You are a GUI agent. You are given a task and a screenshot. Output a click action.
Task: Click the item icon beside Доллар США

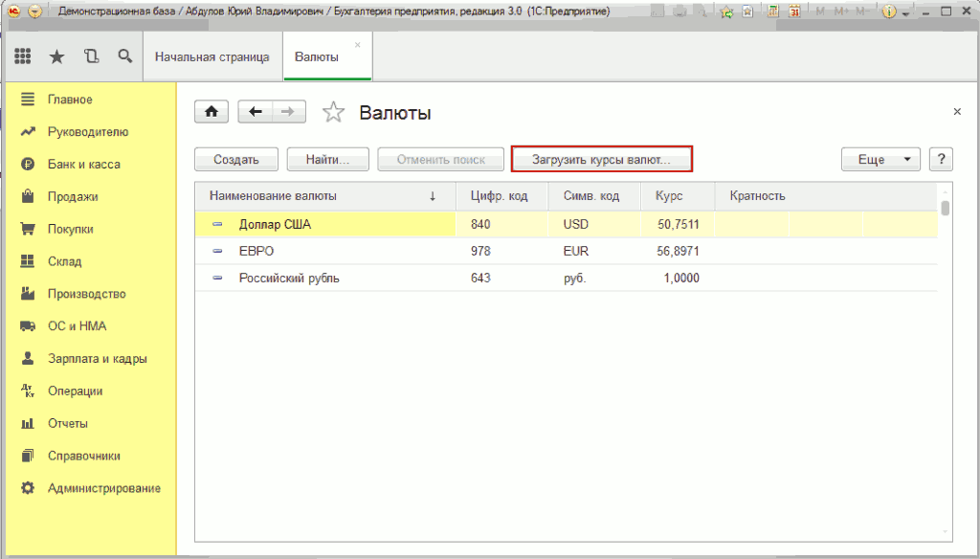point(217,224)
